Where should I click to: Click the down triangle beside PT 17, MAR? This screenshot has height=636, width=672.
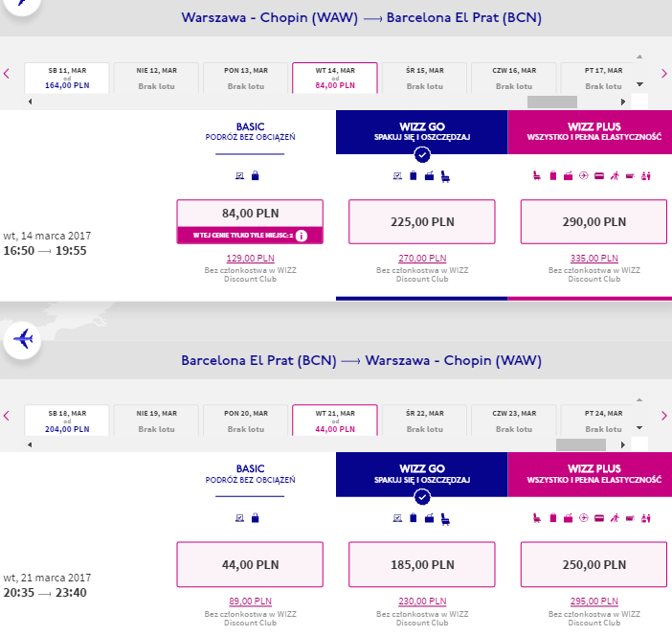639,84
